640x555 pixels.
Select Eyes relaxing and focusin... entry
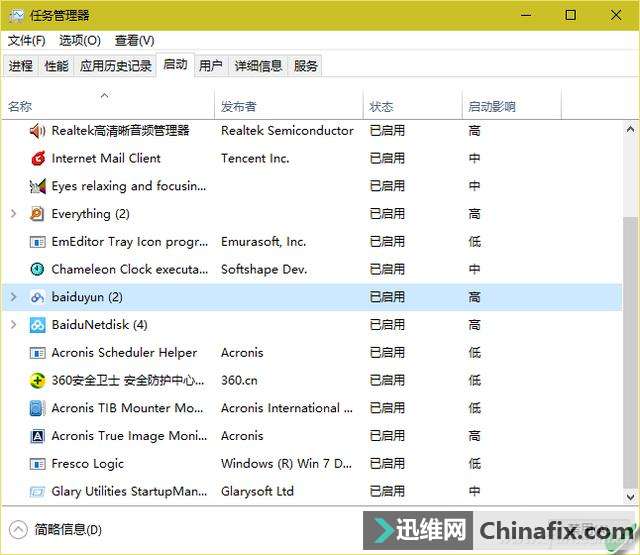coord(129,186)
